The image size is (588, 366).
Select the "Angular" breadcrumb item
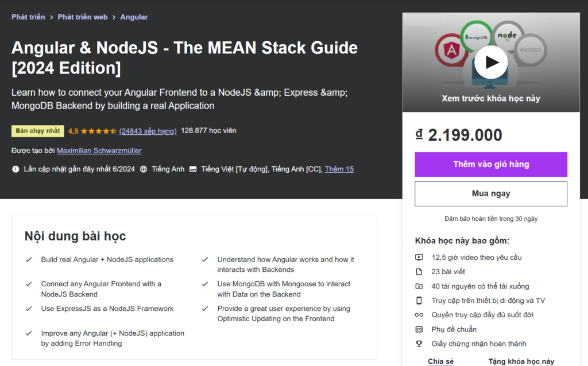click(134, 17)
